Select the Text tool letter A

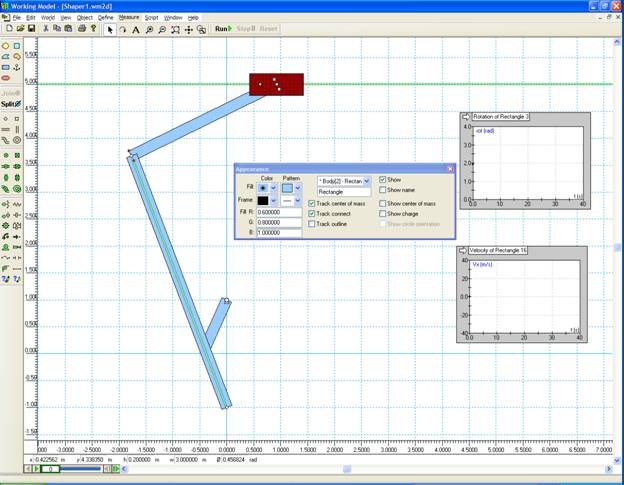[136, 29]
